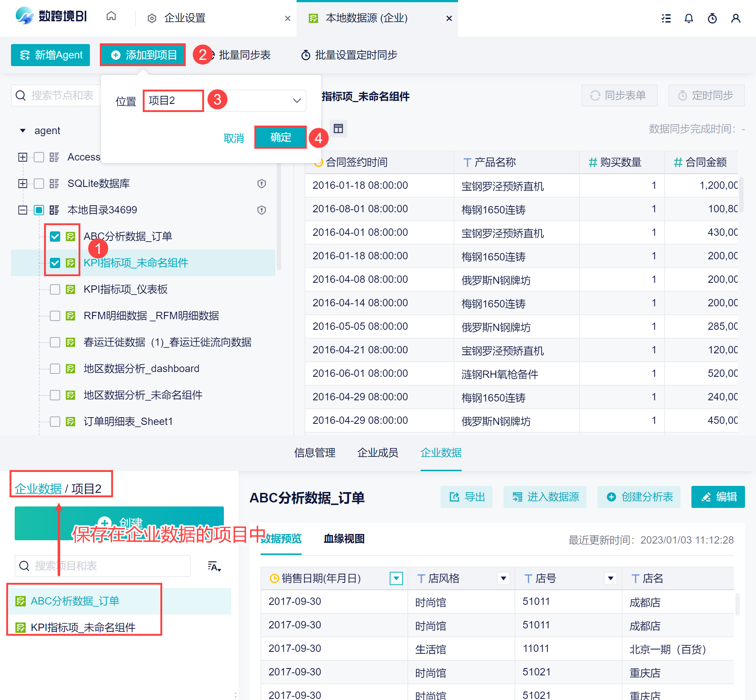Open 店风格 column filter dropdown

tap(503, 578)
